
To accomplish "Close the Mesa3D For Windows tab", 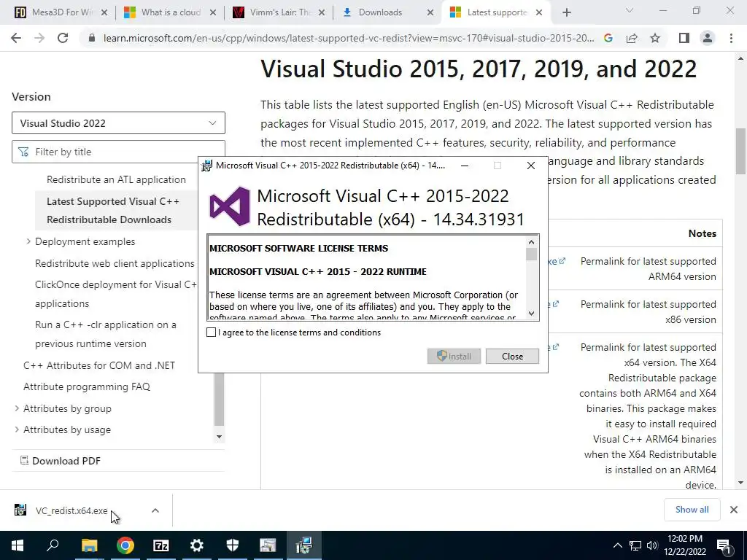I will tap(104, 12).
